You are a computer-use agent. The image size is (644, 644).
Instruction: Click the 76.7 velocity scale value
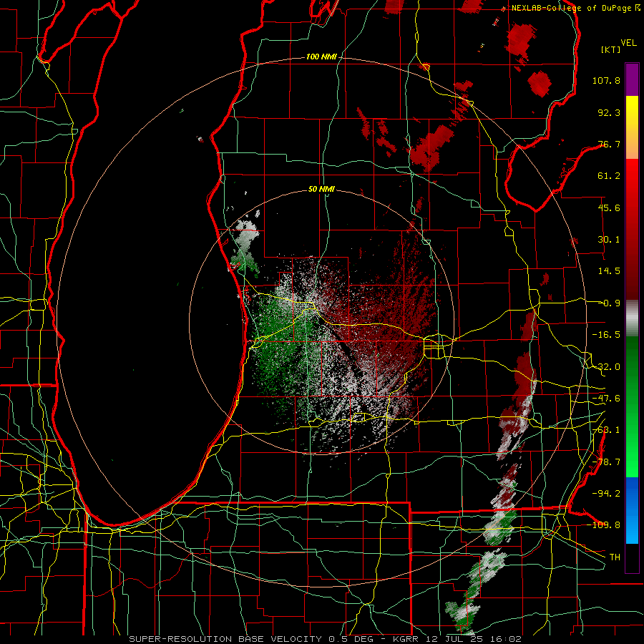point(609,144)
